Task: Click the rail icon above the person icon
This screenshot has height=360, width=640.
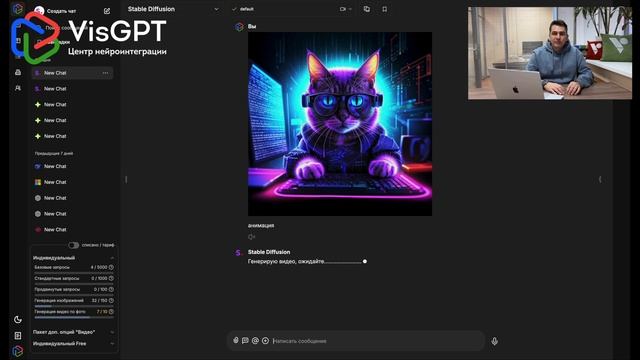Action: (x=18, y=72)
